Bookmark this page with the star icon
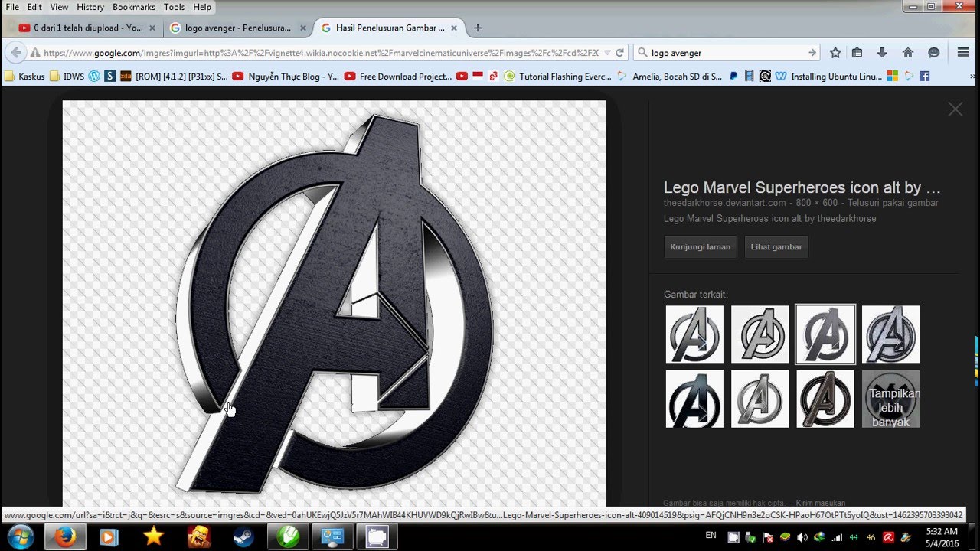 (835, 53)
